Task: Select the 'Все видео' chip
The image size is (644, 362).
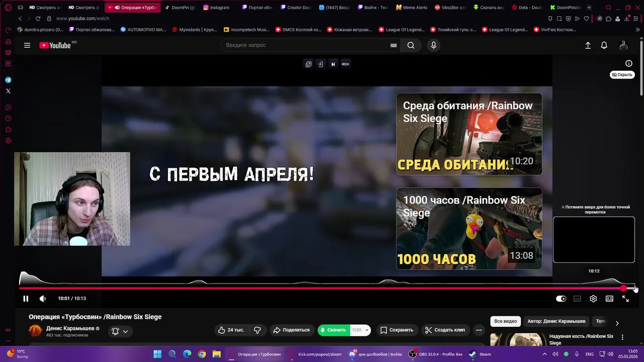Action: pos(506,321)
